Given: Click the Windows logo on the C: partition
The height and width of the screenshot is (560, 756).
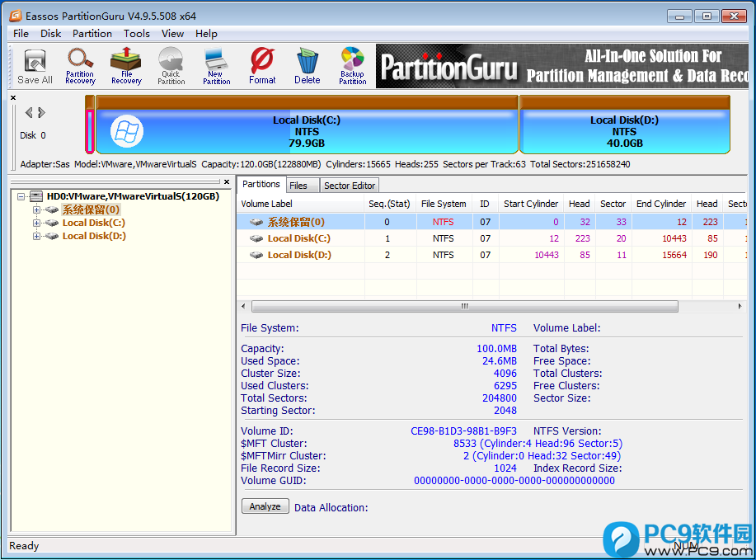Looking at the screenshot, I should [127, 131].
